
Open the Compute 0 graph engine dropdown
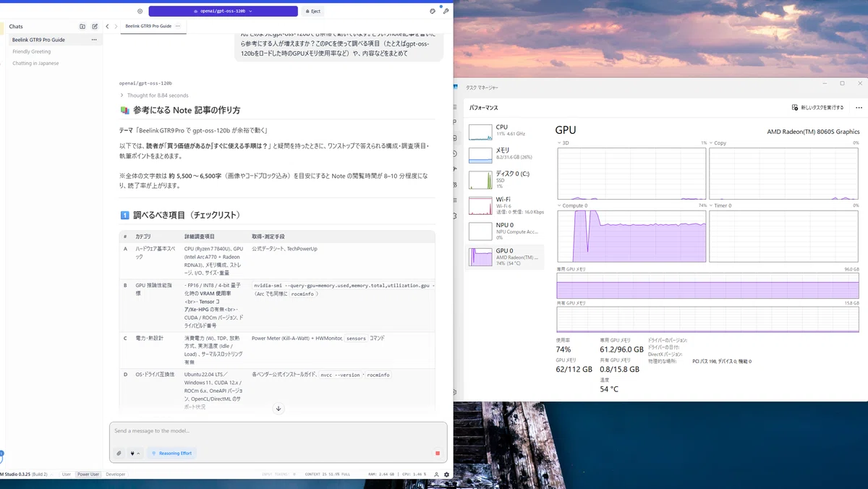pos(573,205)
